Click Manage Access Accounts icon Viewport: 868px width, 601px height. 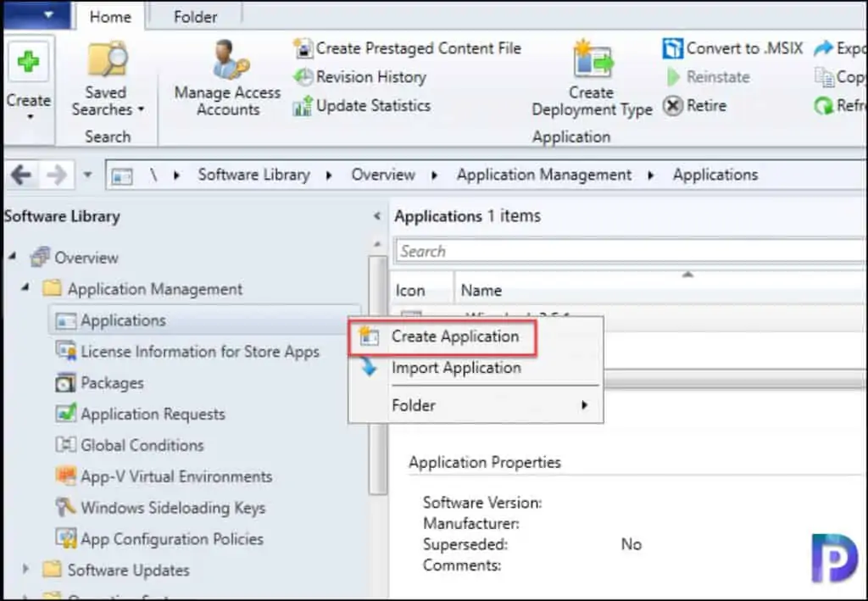[229, 58]
